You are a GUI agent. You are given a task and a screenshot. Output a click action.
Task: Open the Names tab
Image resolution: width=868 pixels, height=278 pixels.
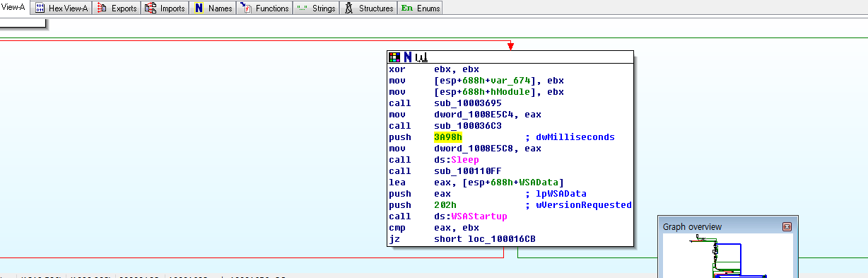coord(213,8)
